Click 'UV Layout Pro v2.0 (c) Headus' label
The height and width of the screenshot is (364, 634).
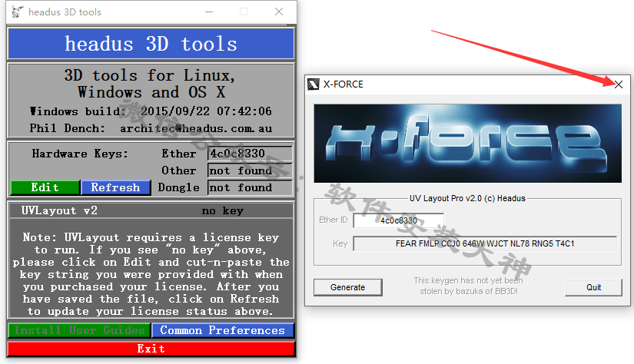[467, 198]
